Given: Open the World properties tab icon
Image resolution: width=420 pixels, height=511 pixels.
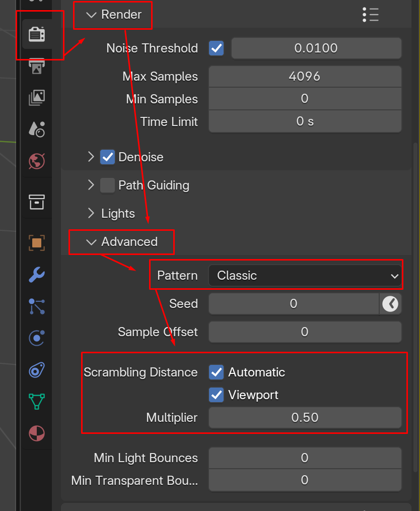Looking at the screenshot, I should (37, 161).
